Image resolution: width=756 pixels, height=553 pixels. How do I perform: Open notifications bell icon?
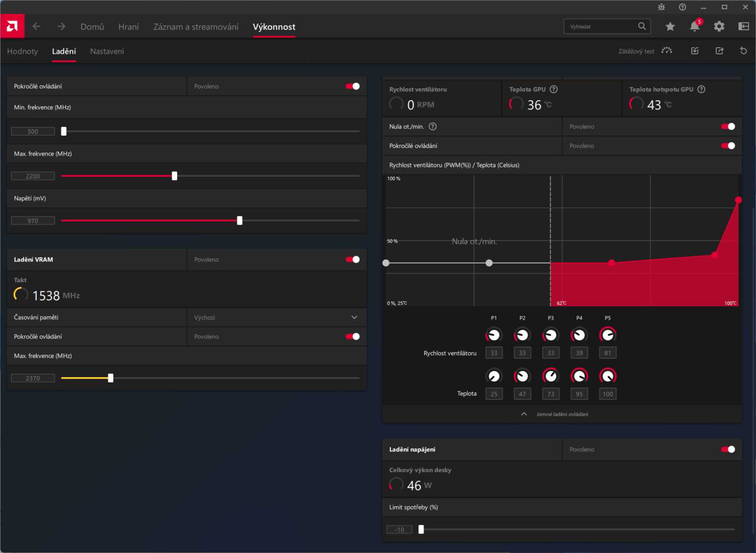(695, 26)
